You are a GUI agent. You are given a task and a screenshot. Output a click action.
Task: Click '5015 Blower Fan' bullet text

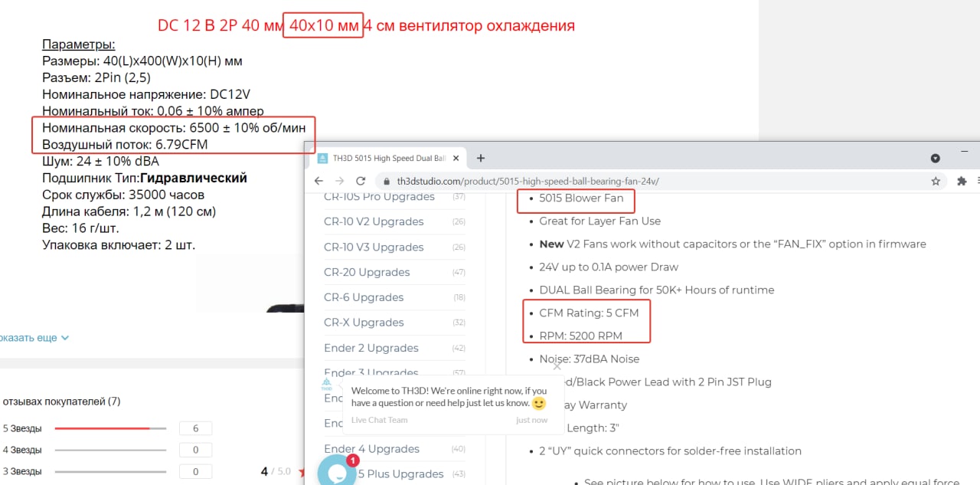click(581, 198)
